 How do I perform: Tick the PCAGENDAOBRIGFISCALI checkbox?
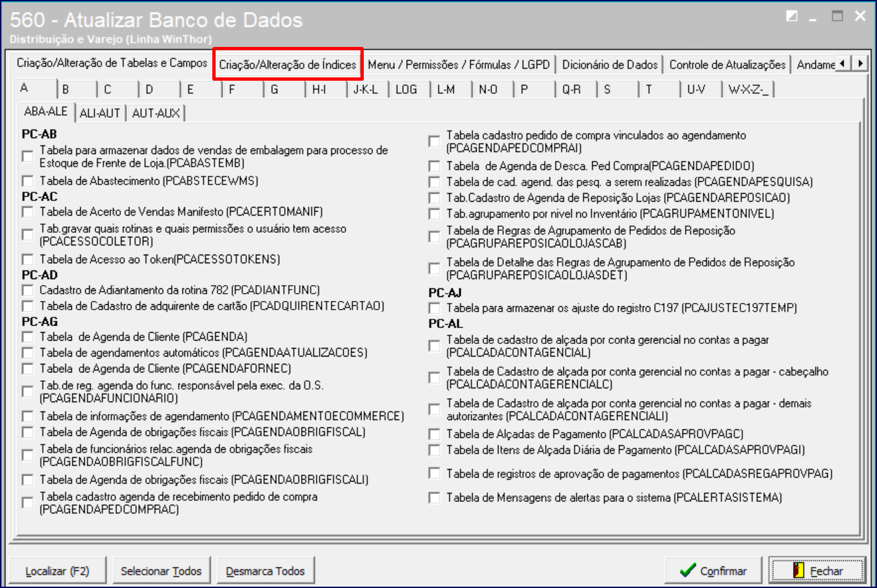click(27, 480)
